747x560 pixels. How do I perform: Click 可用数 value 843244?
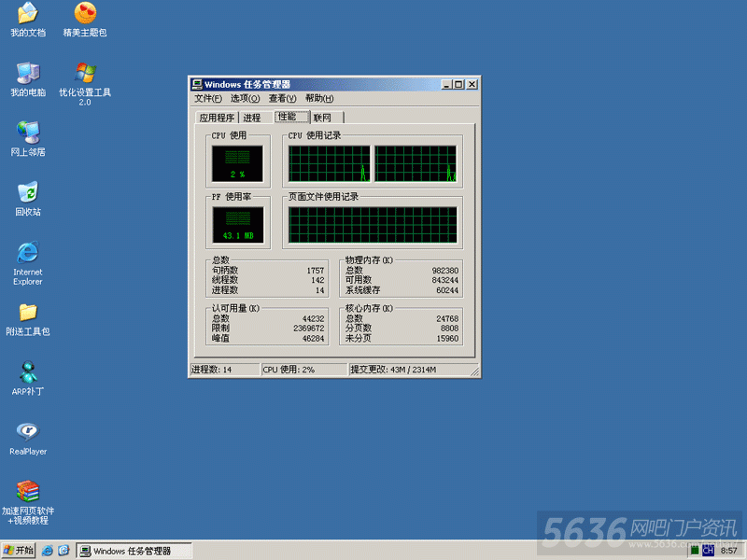(x=445, y=281)
